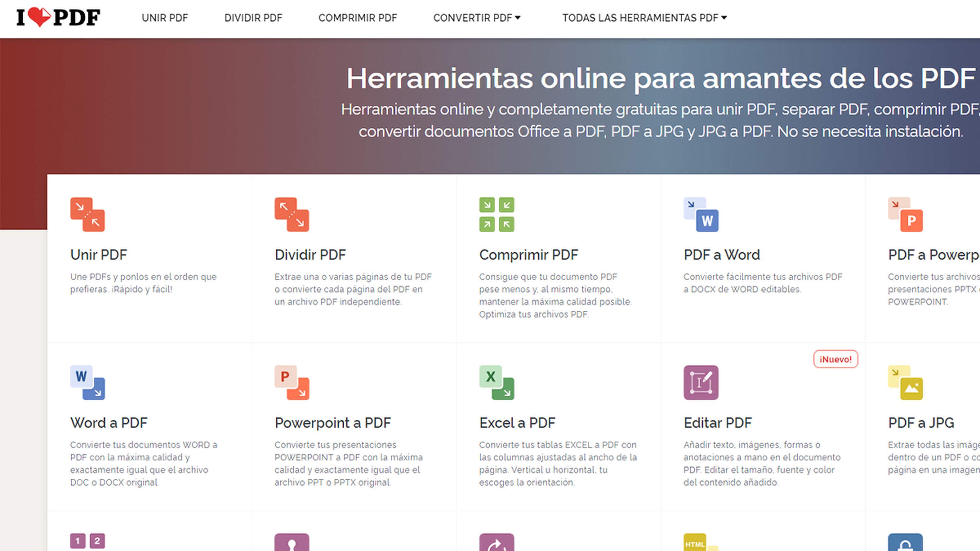Image resolution: width=980 pixels, height=551 pixels.
Task: Click the PDF a Word conversion icon
Action: (702, 214)
